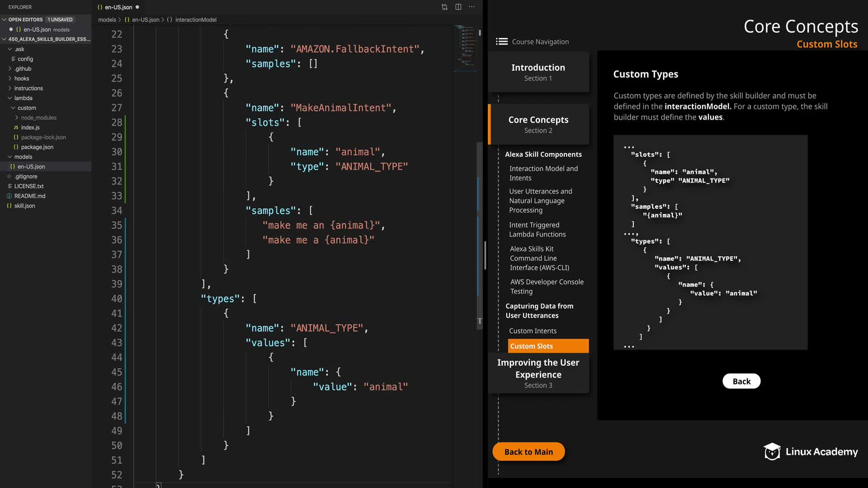Screen dimensions: 868x488
Task: Click the Split Editor Right icon
Action: (458, 7)
